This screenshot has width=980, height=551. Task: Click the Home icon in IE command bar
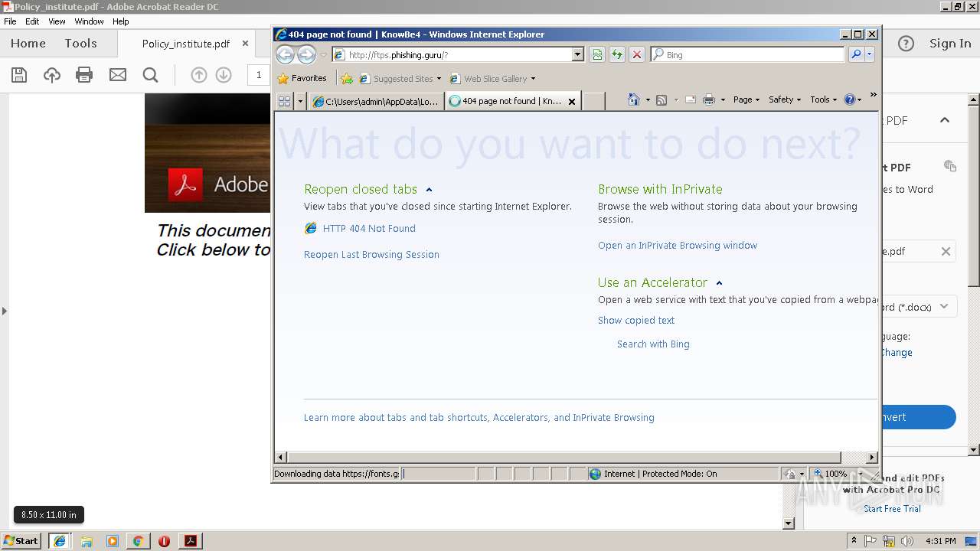click(x=633, y=99)
